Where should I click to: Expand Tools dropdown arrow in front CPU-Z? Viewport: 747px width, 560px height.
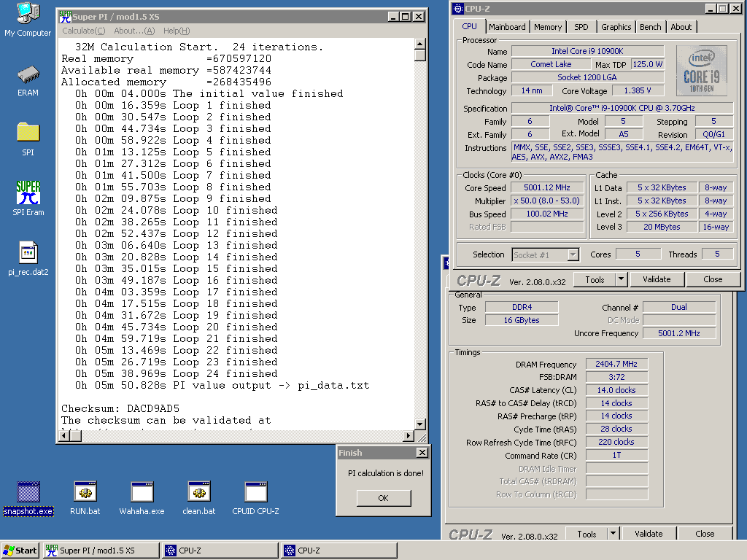pyautogui.click(x=622, y=279)
